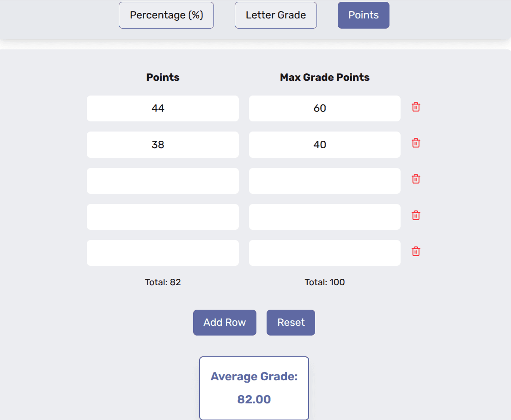Click the Points field containing 44
This screenshot has width=511, height=420.
coord(163,108)
